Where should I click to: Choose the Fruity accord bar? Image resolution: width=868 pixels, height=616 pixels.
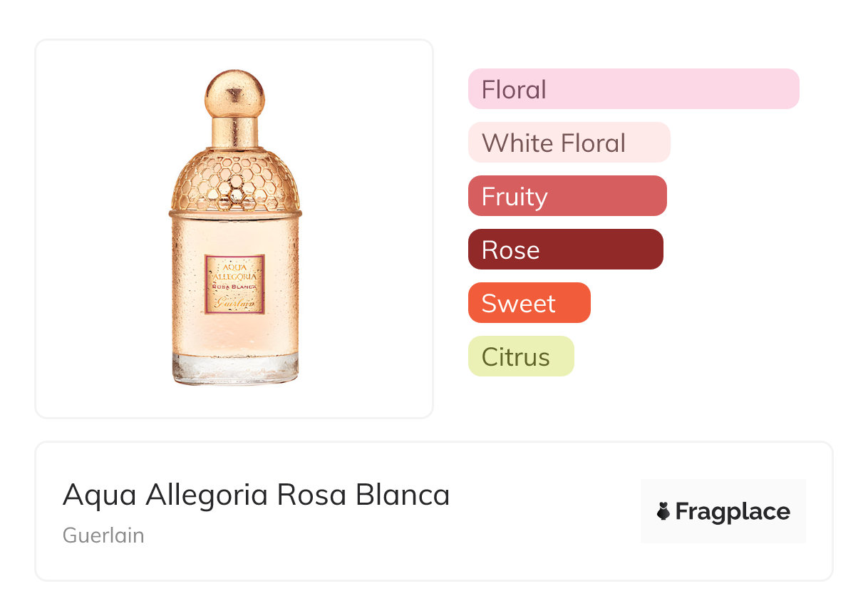567,196
